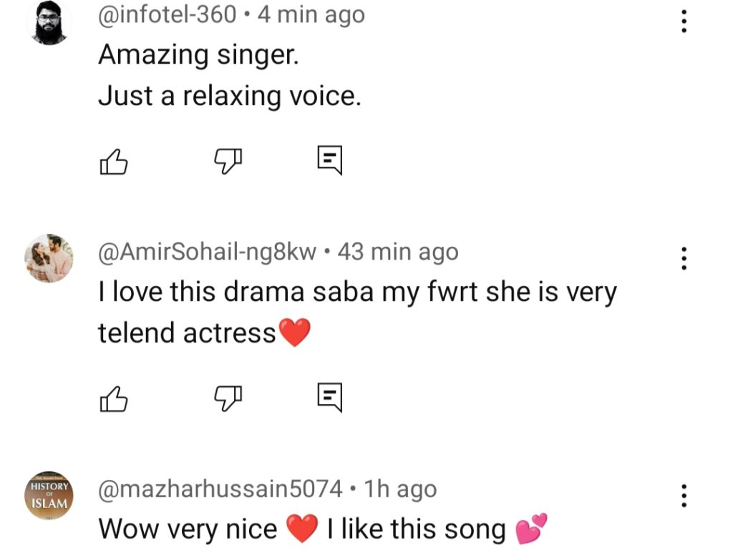This screenshot has width=733, height=560.
Task: Dislike AmirSohail's comment about the drama
Action: click(229, 398)
